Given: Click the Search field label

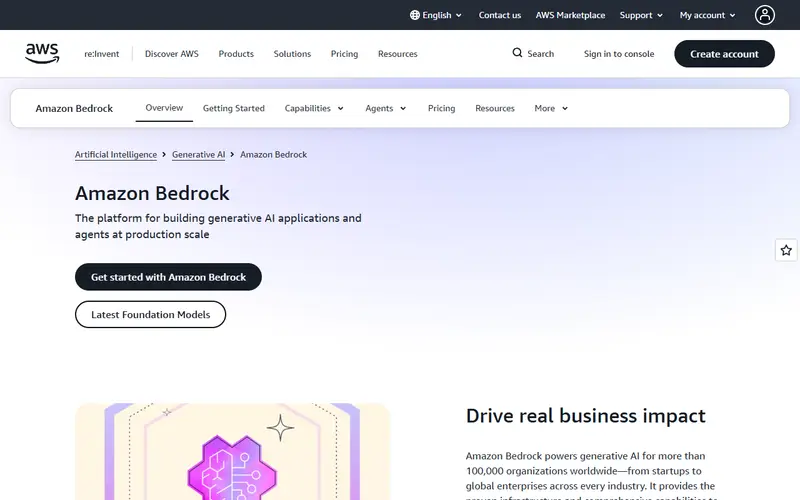Looking at the screenshot, I should [x=540, y=54].
